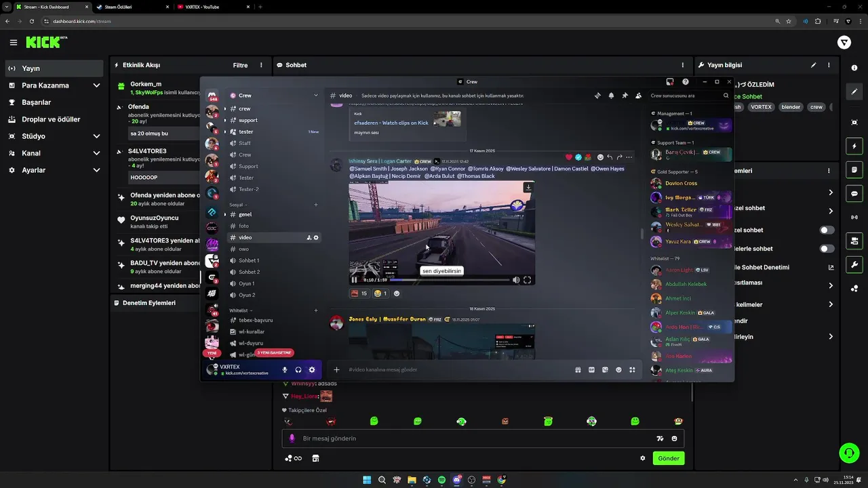Open 'efsaderen - Watch clips on Kick' link
This screenshot has height=488, width=868.
tap(391, 123)
